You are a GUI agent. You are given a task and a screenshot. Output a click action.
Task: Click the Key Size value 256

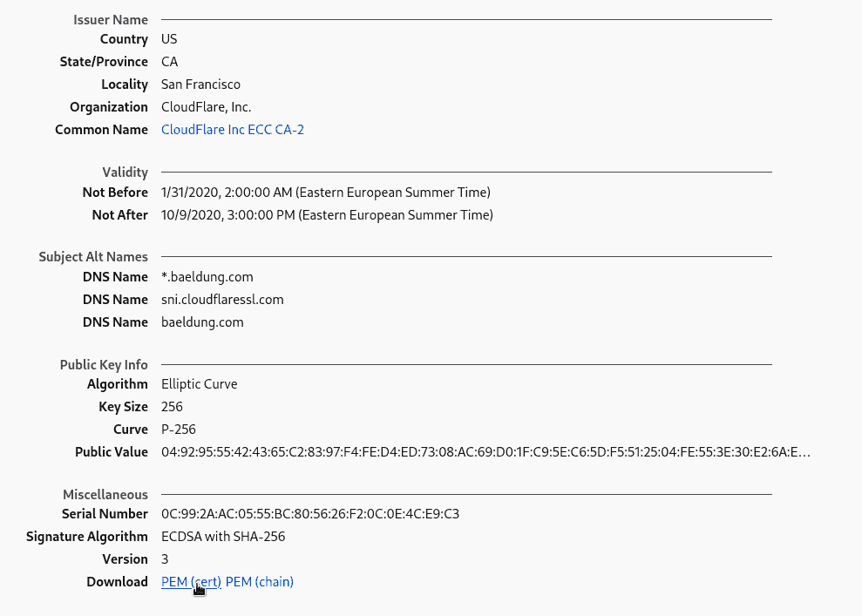[x=172, y=407]
